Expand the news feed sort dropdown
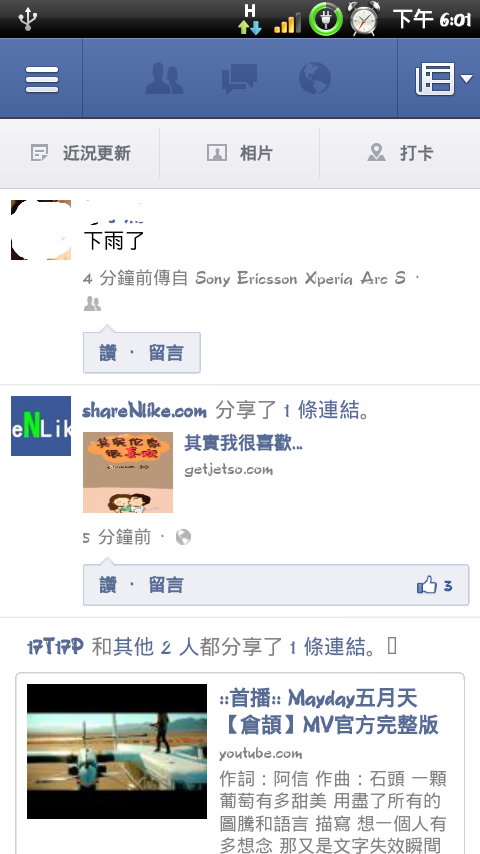The height and width of the screenshot is (854, 480). pos(439,78)
